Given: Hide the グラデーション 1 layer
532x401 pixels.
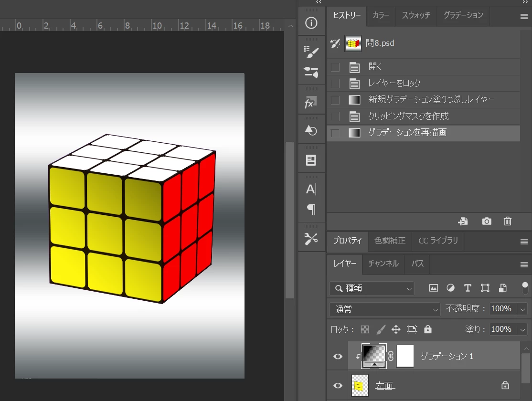Looking at the screenshot, I should point(338,356).
